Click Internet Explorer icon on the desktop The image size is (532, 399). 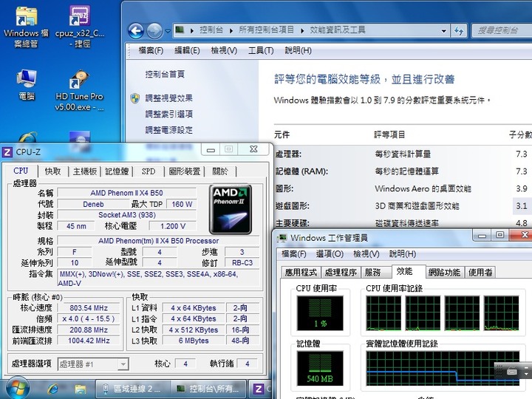coord(27,137)
